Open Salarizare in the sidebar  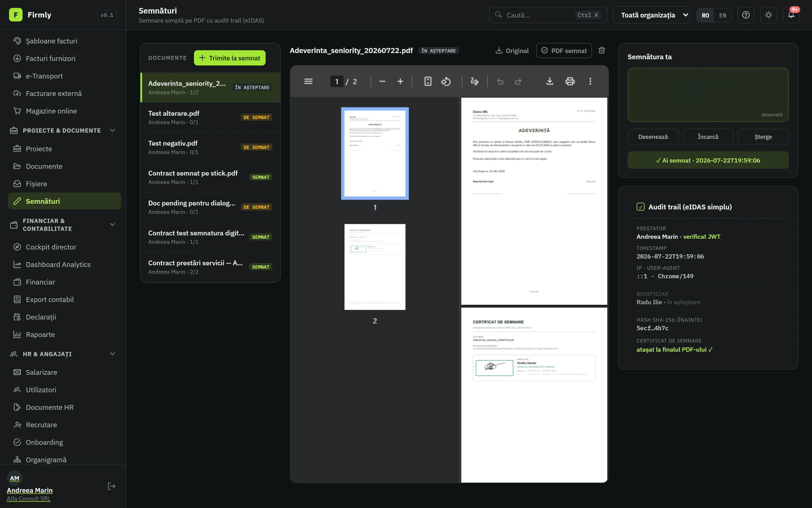pos(64,372)
